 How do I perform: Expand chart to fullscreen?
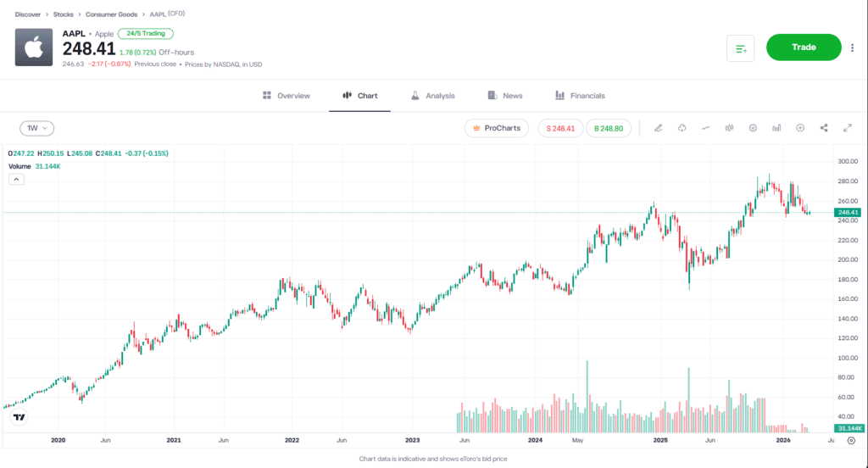tap(847, 128)
